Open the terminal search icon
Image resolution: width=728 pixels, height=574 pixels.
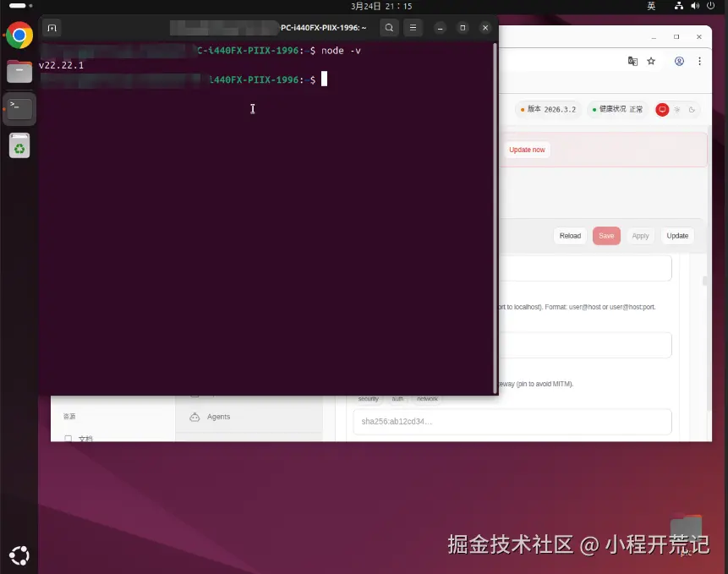389,28
